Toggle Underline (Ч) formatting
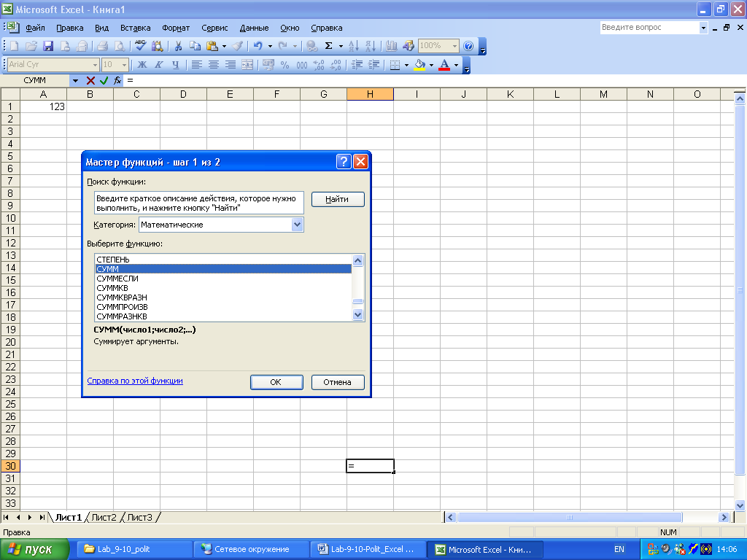 (x=175, y=64)
